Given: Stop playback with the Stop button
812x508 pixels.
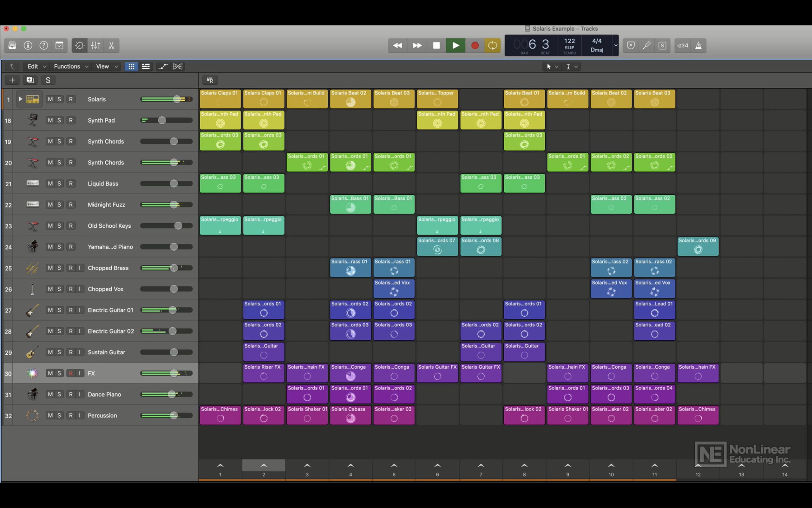Looking at the screenshot, I should click(x=436, y=45).
